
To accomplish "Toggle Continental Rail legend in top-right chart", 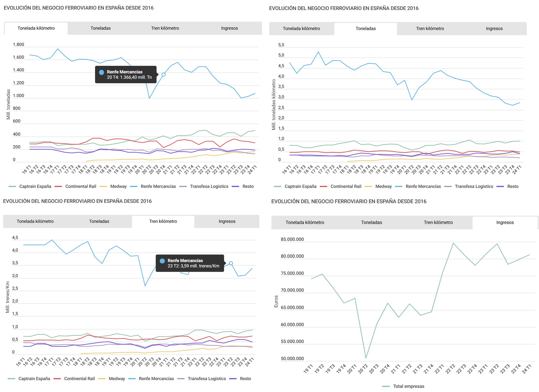I will click(345, 186).
